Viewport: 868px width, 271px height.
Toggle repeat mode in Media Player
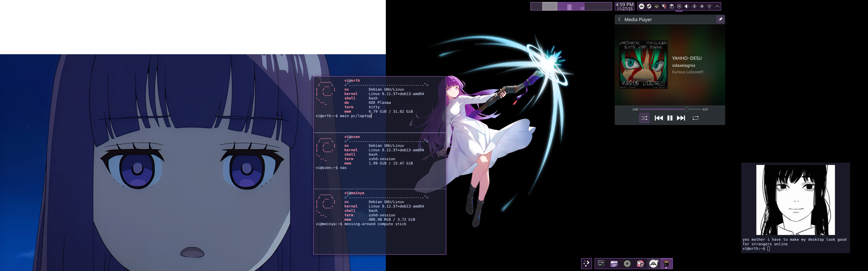[x=695, y=118]
